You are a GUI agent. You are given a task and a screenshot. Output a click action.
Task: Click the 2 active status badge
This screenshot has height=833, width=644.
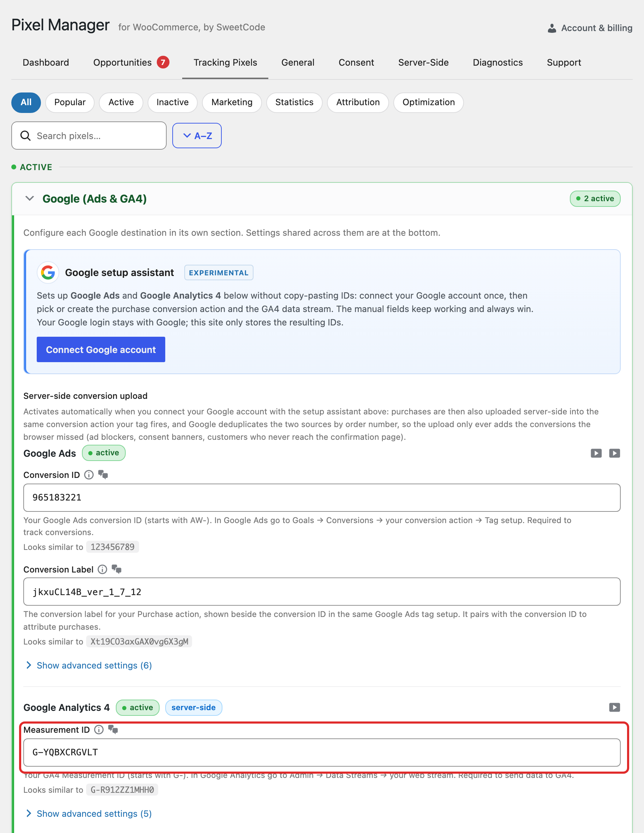pyautogui.click(x=595, y=199)
